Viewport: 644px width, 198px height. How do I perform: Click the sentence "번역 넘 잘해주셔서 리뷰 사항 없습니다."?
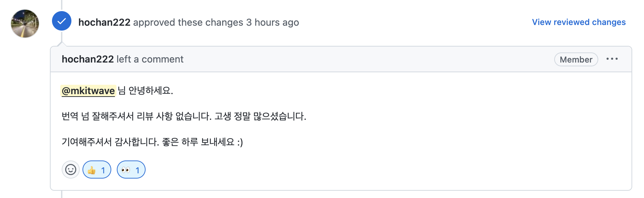[x=137, y=116]
